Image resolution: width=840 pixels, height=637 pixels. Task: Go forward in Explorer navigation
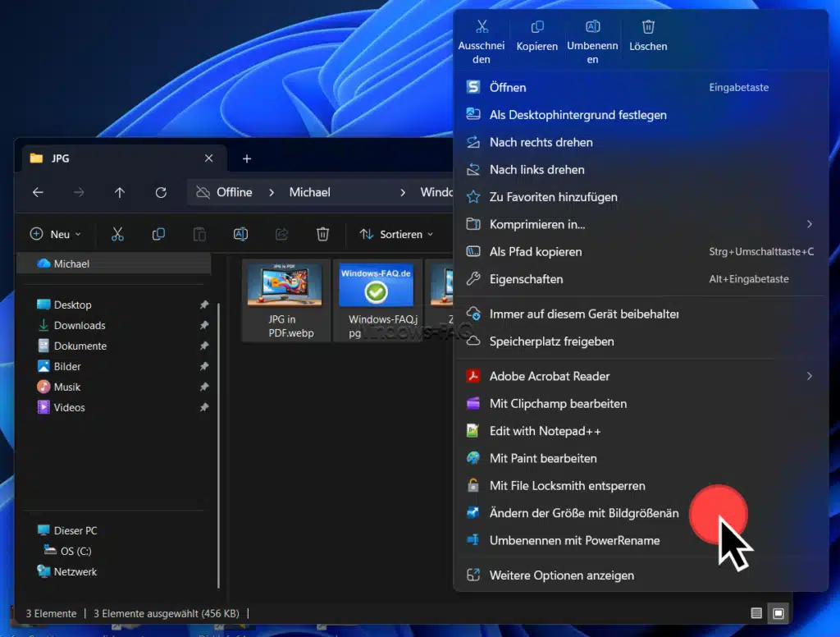pos(79,192)
